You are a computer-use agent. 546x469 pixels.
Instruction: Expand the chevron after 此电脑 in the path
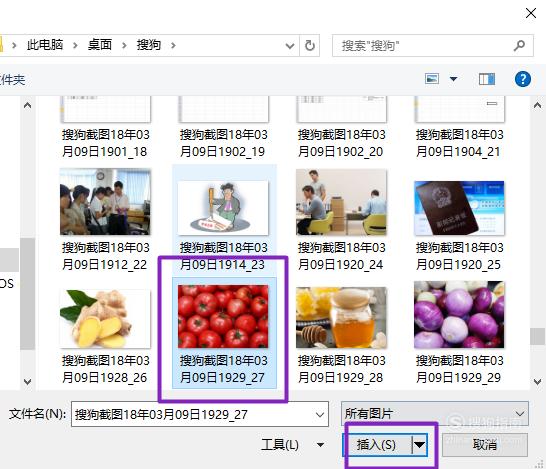75,45
